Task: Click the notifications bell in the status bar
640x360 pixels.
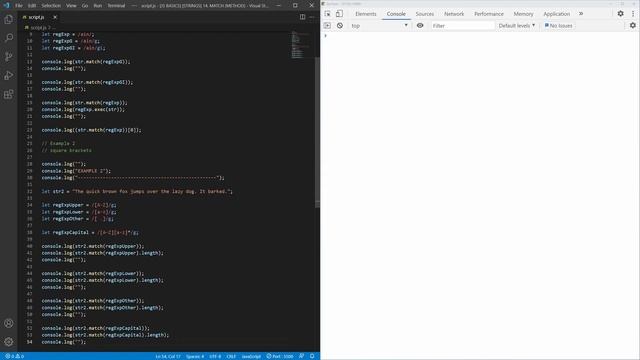Action: (312, 356)
